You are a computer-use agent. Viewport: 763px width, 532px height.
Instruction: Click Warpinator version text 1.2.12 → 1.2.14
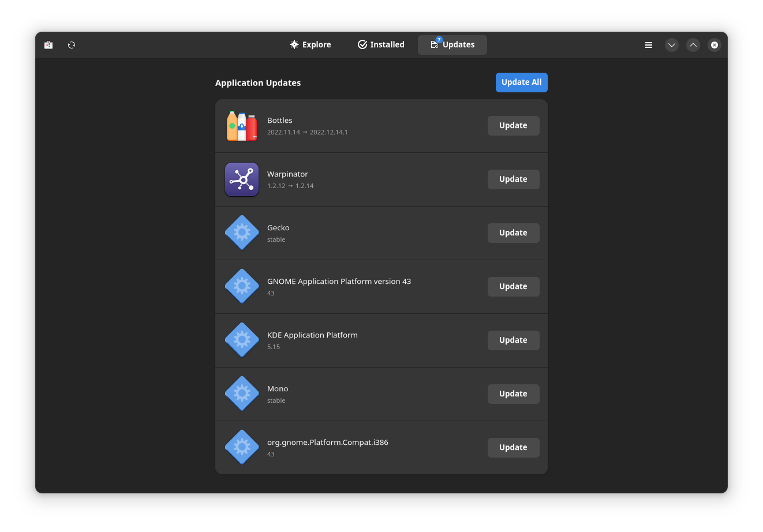tap(290, 186)
